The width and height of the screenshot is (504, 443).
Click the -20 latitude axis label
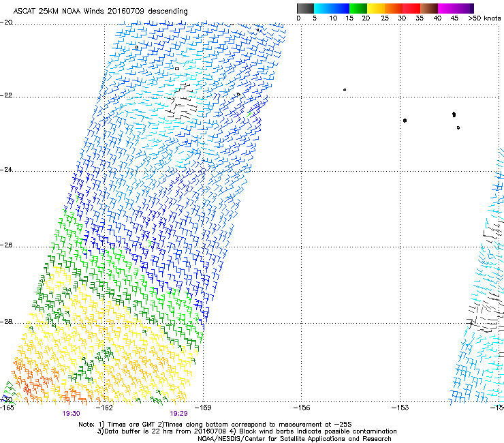pyautogui.click(x=6, y=22)
